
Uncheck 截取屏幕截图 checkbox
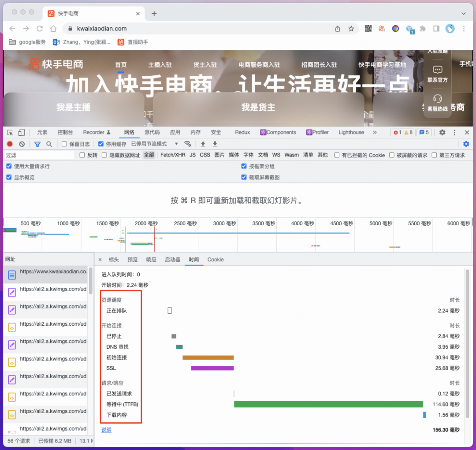244,177
